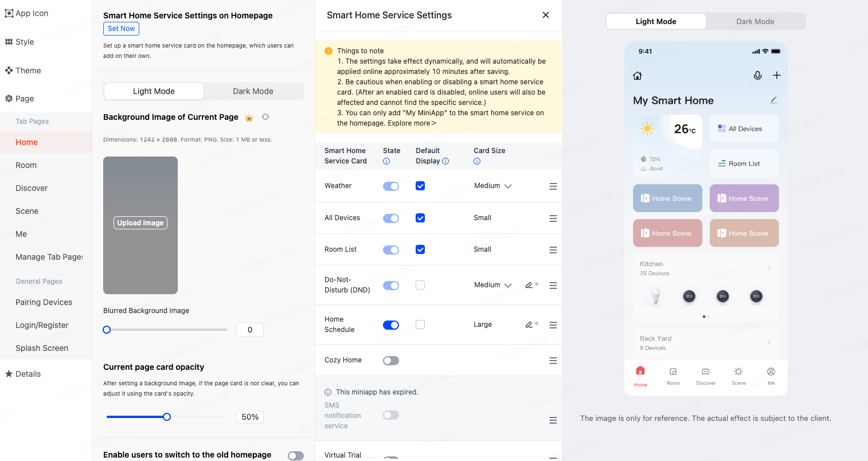The image size is (868, 461).
Task: Click the pencil icon beside My Smart Home
Action: 773,100
